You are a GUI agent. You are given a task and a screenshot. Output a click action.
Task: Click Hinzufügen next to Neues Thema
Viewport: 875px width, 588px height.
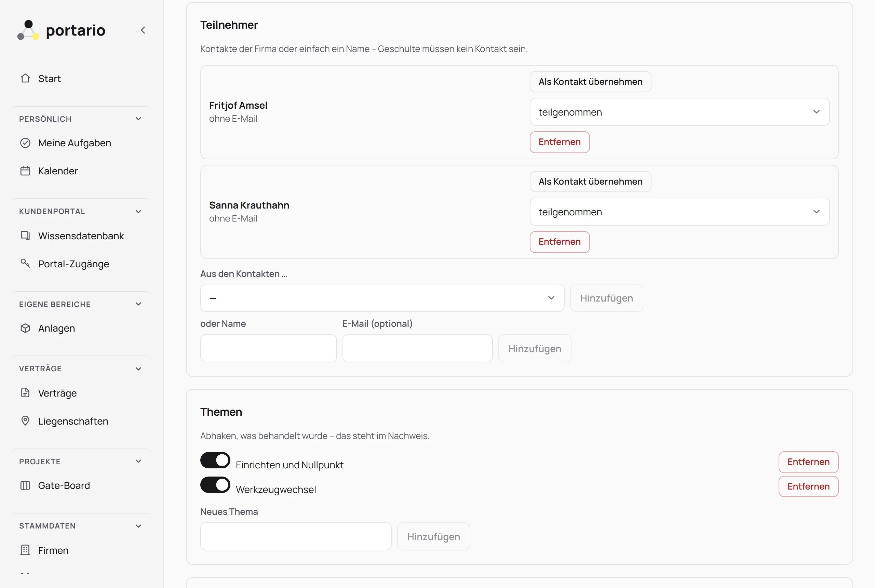(x=433, y=536)
